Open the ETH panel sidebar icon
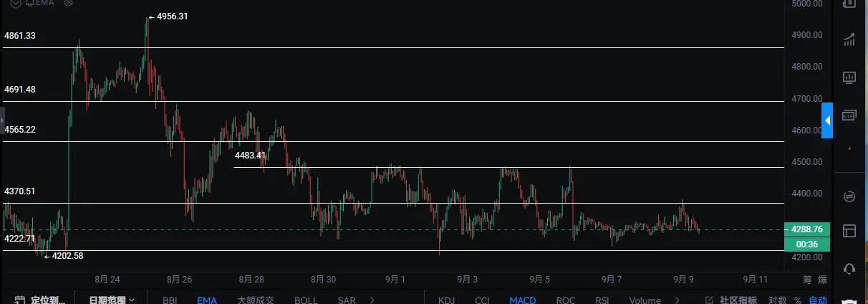Image resolution: width=868 pixels, height=304 pixels. pyautogui.click(x=849, y=115)
